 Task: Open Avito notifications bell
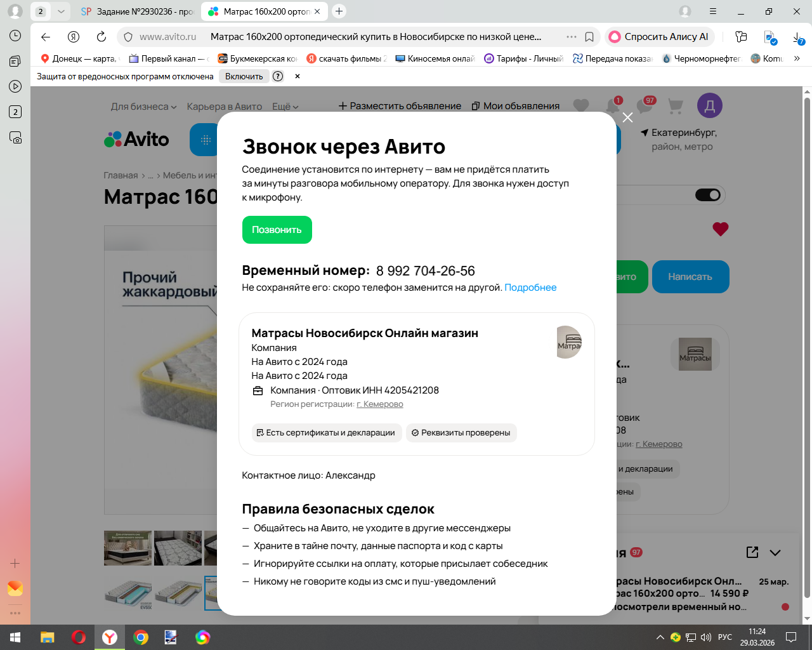(x=613, y=105)
